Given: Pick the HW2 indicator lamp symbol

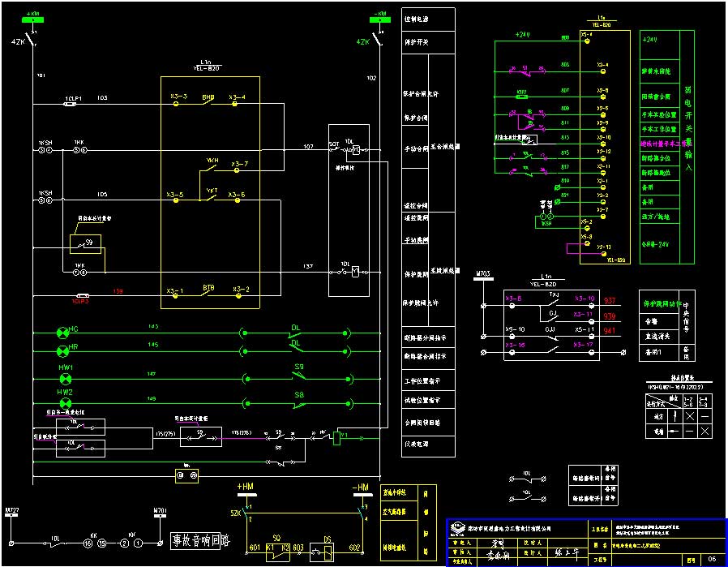Looking at the screenshot, I should tap(65, 403).
